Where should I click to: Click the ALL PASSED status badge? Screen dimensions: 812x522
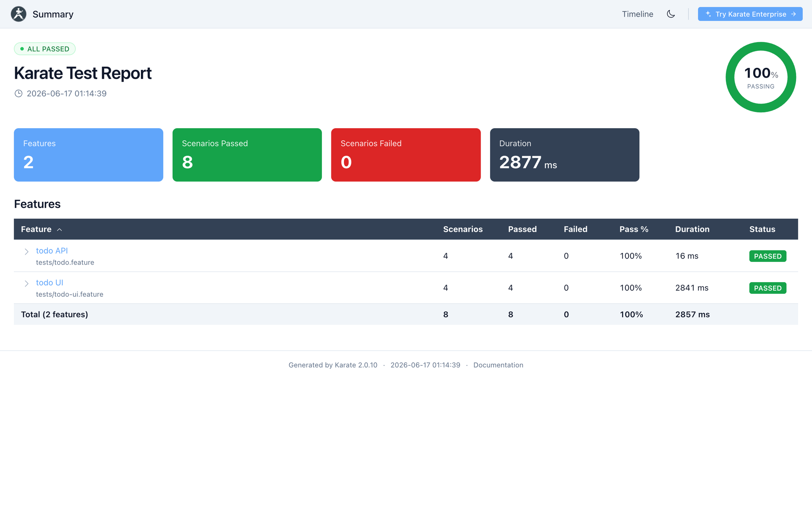point(45,49)
